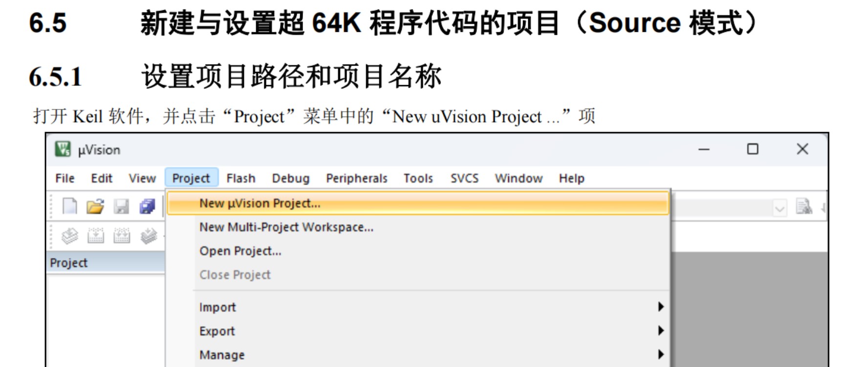Open the Help menu
The height and width of the screenshot is (367, 868).
[x=572, y=178]
